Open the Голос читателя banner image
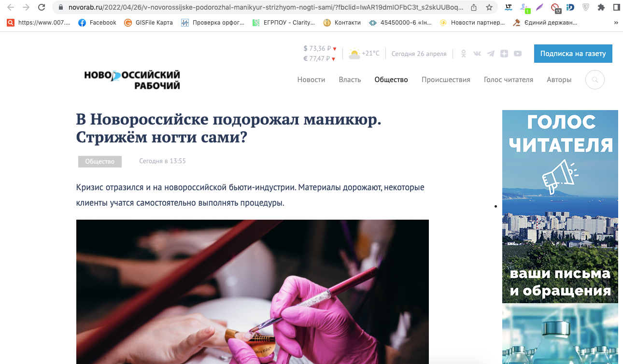Image resolution: width=623 pixels, height=364 pixels. 560,207
